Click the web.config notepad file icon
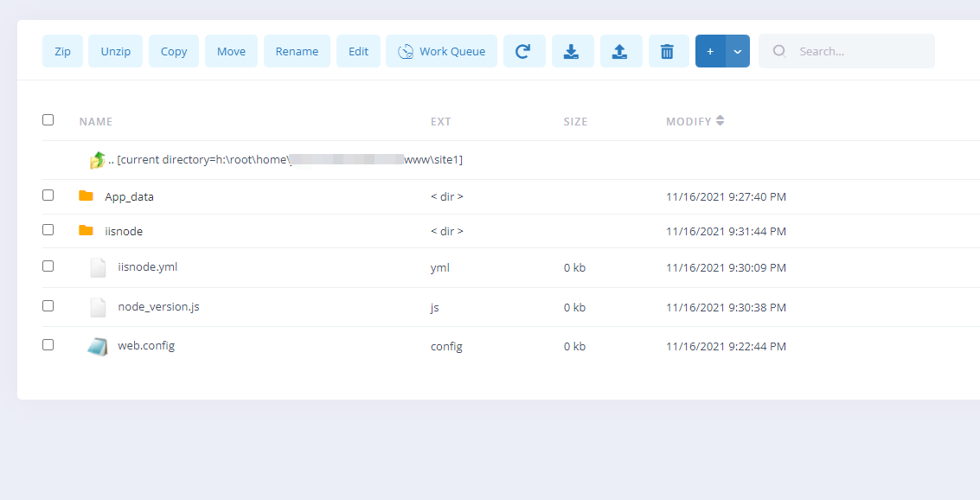 point(98,346)
